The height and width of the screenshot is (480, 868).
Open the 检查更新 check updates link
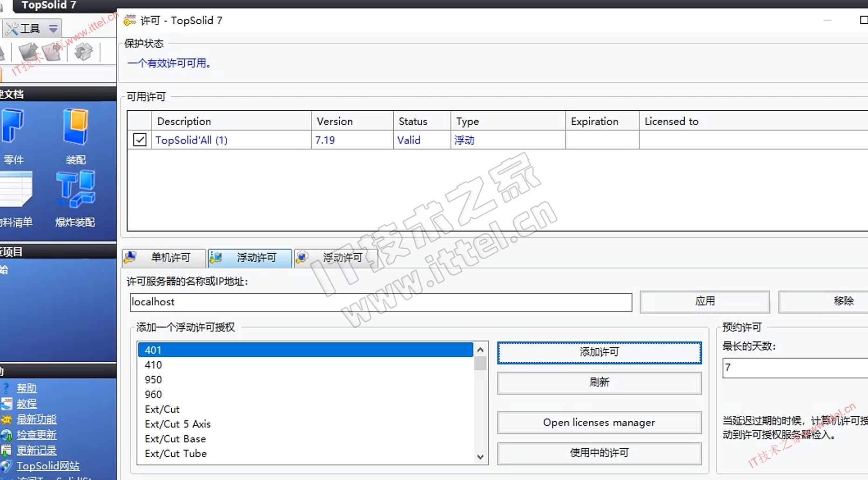36,434
